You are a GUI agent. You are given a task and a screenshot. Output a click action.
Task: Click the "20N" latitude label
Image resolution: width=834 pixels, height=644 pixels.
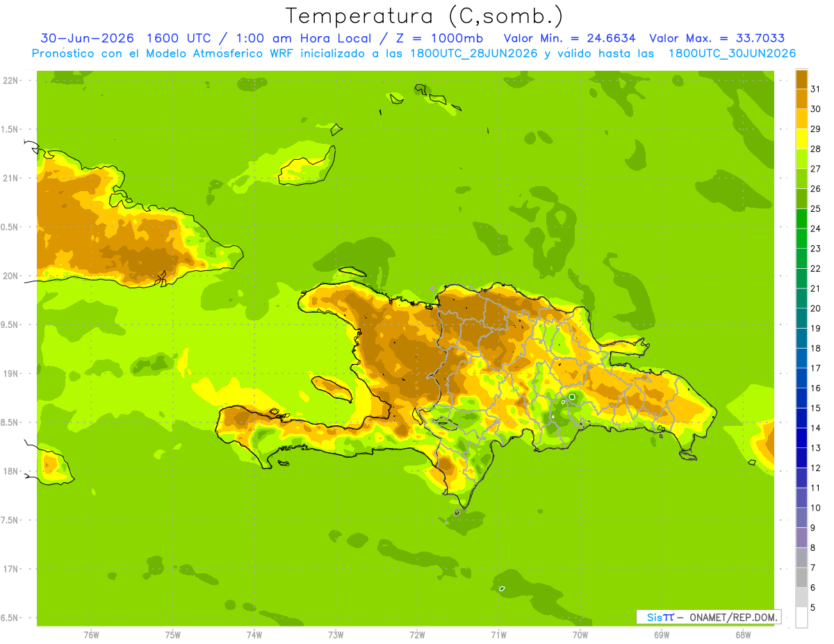coord(11,276)
